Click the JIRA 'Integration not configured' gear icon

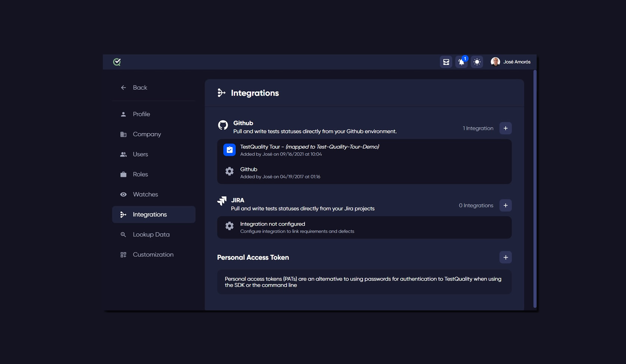[x=229, y=226]
